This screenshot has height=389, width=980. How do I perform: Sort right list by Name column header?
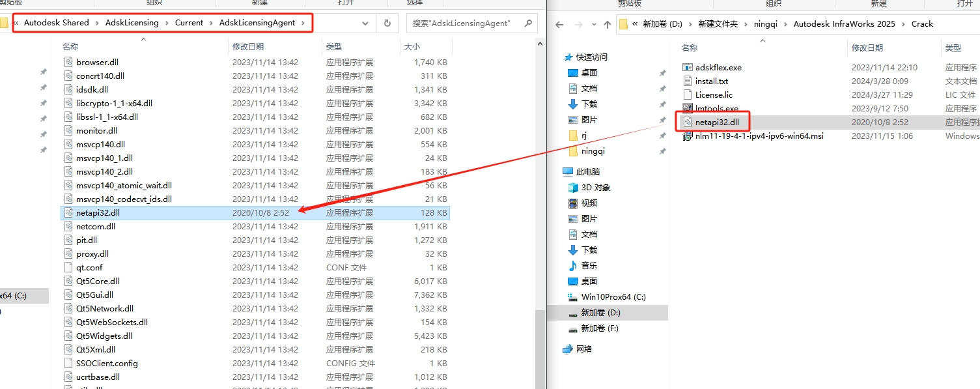click(x=690, y=48)
